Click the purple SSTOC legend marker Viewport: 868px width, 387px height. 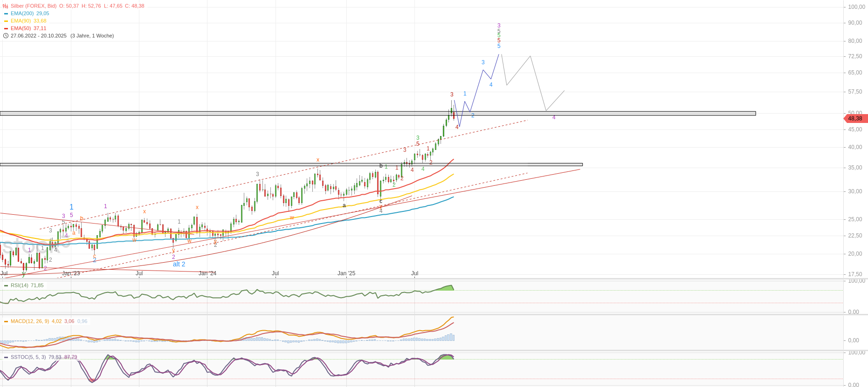pos(6,357)
